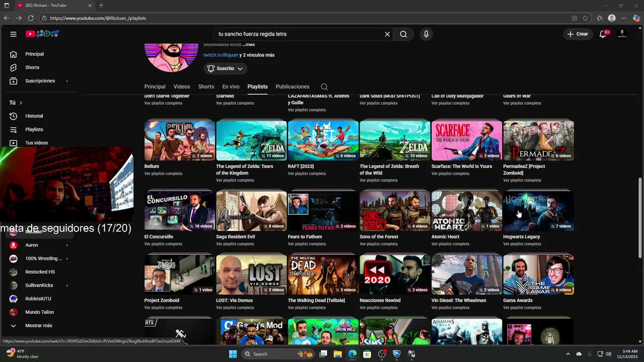Open new browser tab

tap(101, 5)
